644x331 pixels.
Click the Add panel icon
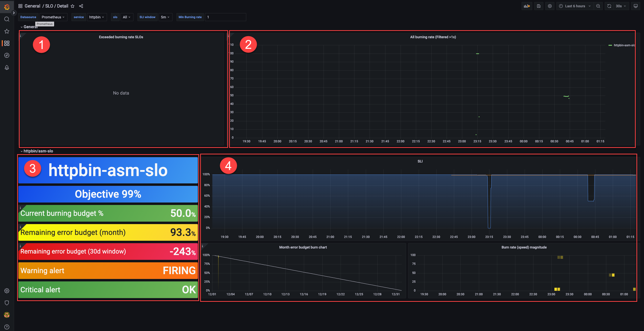point(527,6)
